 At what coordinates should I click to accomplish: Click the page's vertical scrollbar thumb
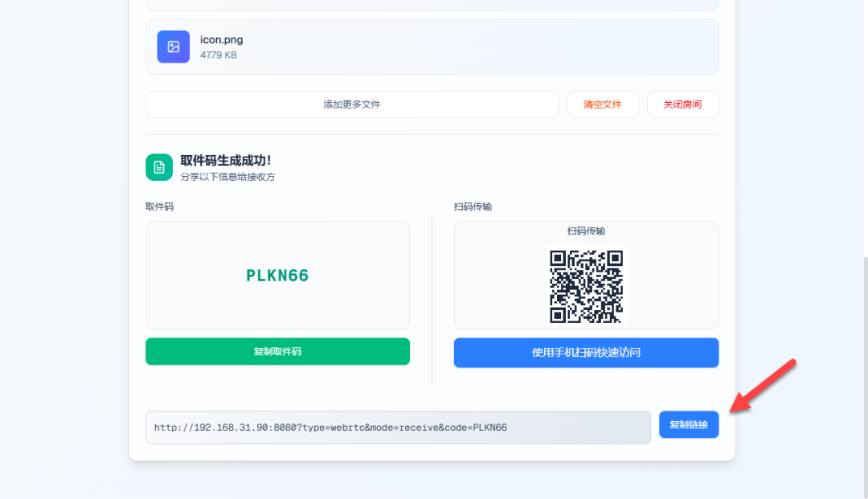[866, 376]
